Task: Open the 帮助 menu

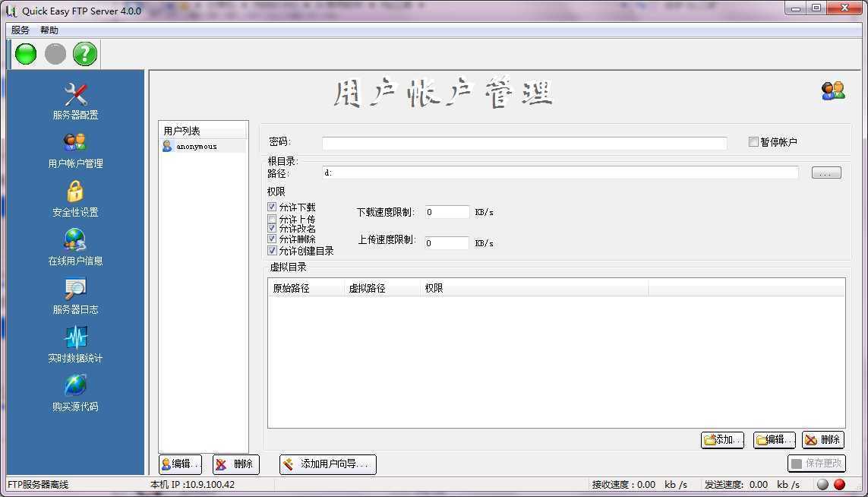Action: pos(49,30)
